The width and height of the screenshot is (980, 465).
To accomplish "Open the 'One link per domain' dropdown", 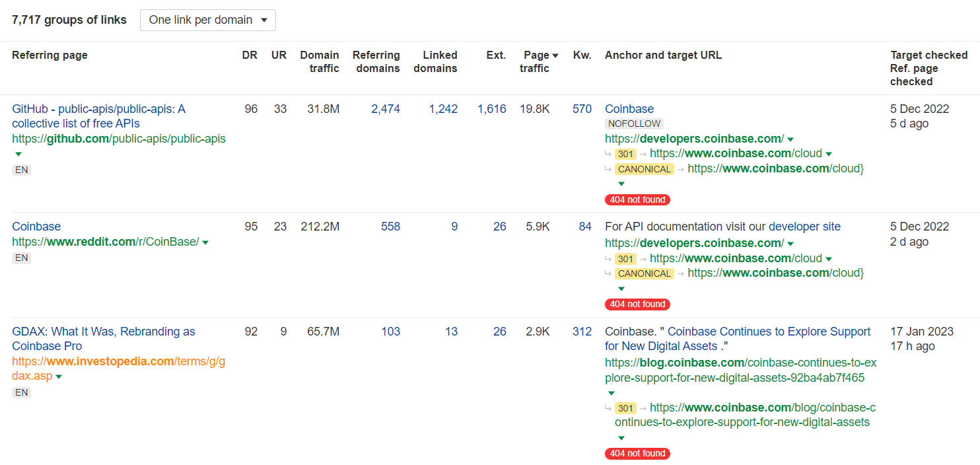I will pos(207,20).
